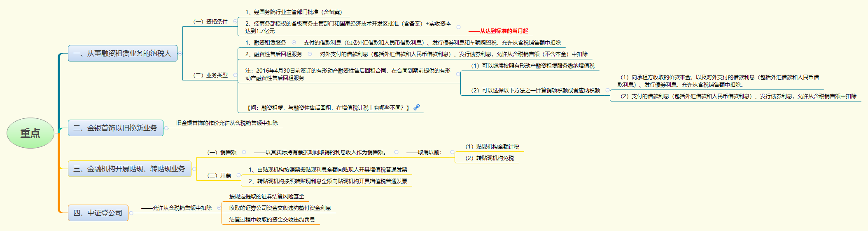Collapse the (一) 资格条件 subtopic
Screen dimensions: 868x231
click(x=235, y=21)
